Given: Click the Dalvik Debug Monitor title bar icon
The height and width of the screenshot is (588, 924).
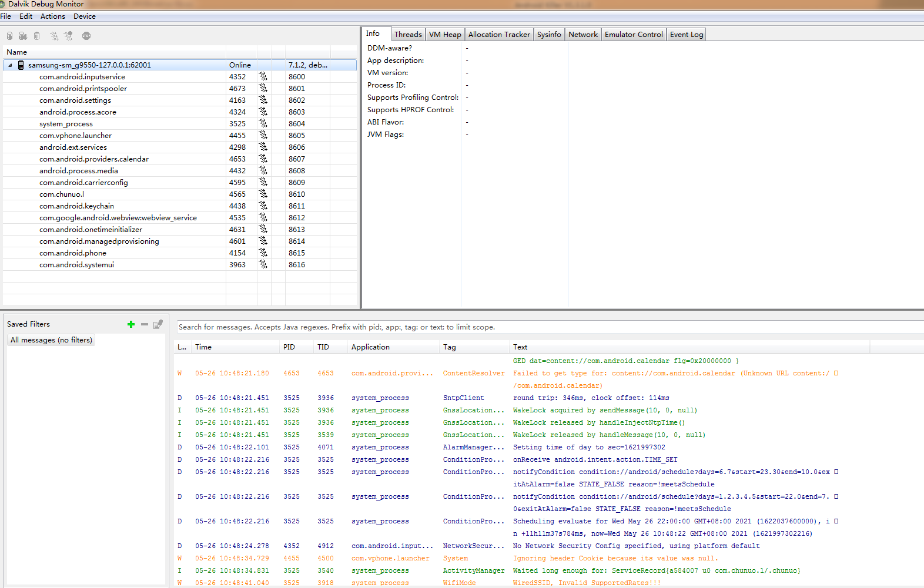Looking at the screenshot, I should [x=3, y=4].
